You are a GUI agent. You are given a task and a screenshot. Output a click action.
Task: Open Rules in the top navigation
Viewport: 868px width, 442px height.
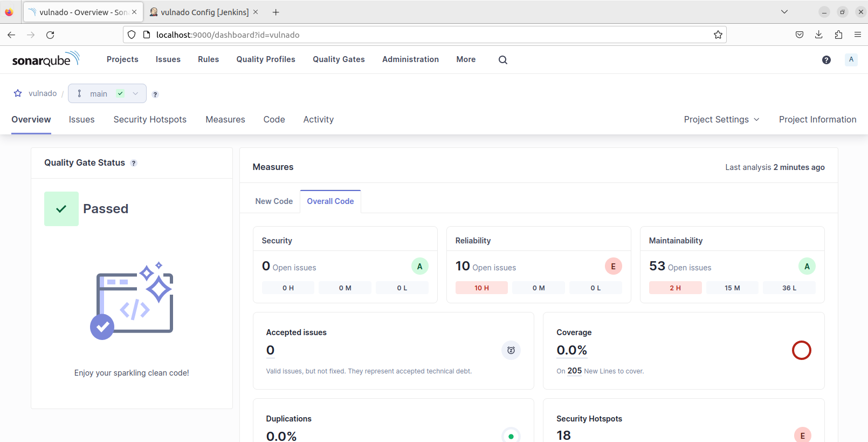pos(209,59)
